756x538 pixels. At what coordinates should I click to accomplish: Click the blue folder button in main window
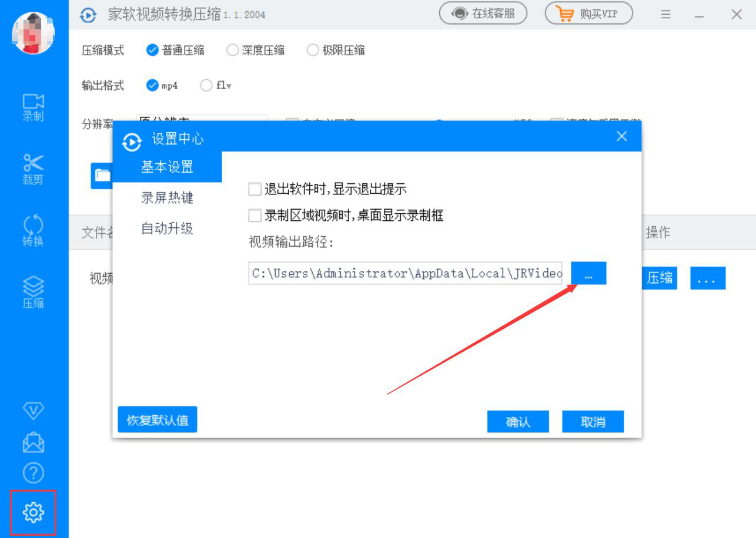101,175
